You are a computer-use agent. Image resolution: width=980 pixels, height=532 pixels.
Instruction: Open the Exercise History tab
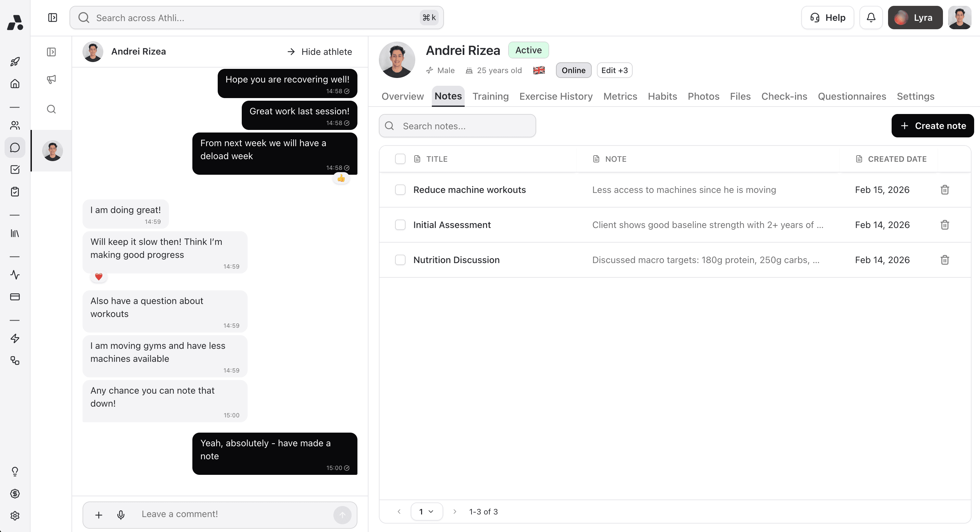[x=555, y=96]
